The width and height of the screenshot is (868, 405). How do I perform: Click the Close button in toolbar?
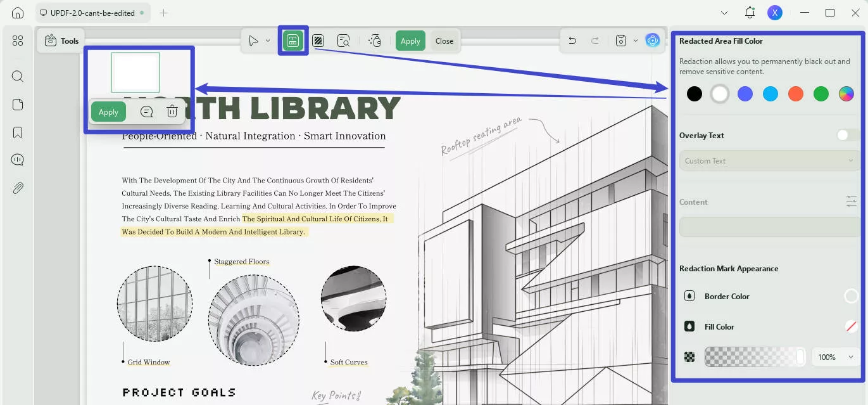(444, 41)
